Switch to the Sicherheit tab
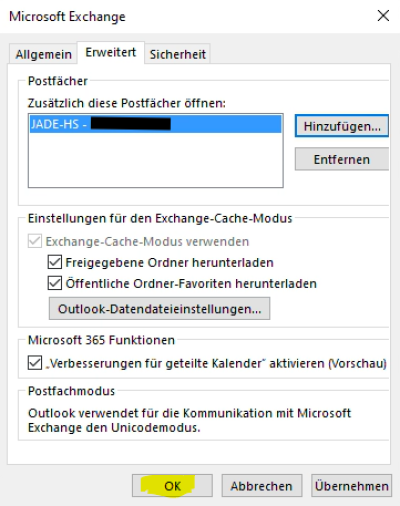This screenshot has width=400, height=506. coord(177,54)
